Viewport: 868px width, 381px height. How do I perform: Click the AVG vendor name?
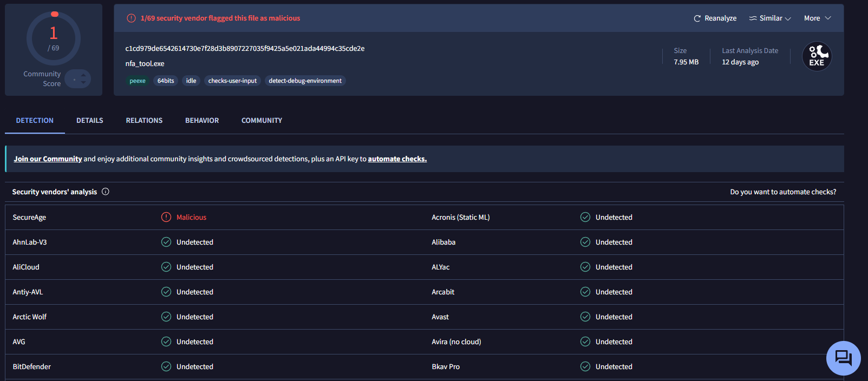click(x=19, y=342)
